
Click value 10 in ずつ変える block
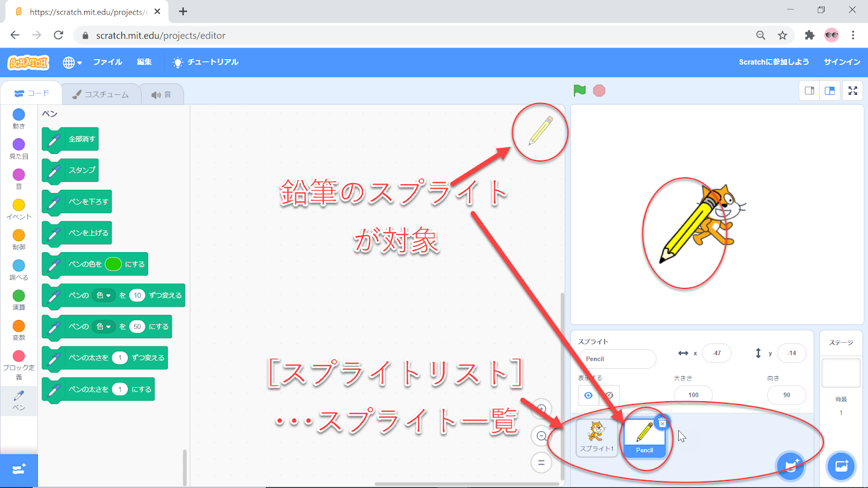(137, 296)
